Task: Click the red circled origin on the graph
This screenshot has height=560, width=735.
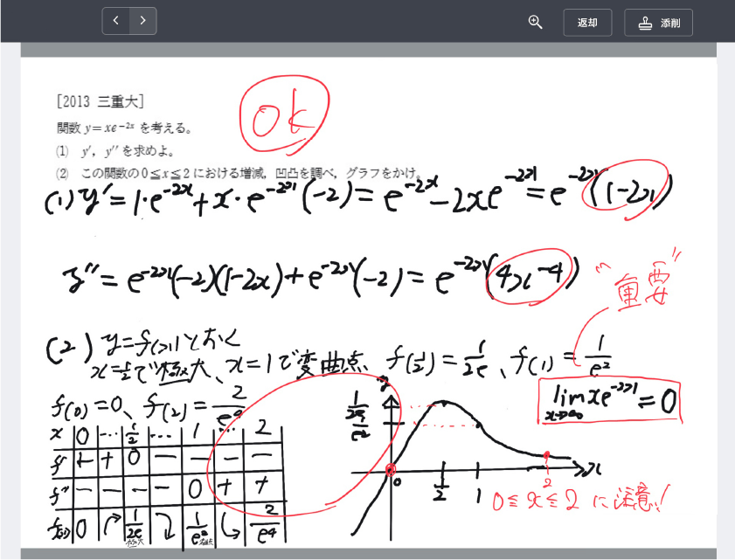Action: [x=391, y=470]
